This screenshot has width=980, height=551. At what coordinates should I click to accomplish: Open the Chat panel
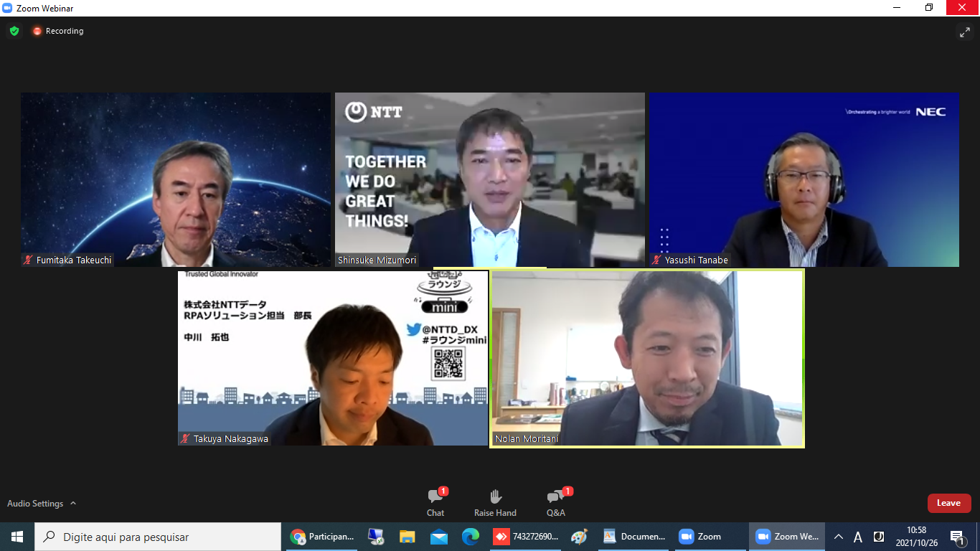(x=435, y=502)
